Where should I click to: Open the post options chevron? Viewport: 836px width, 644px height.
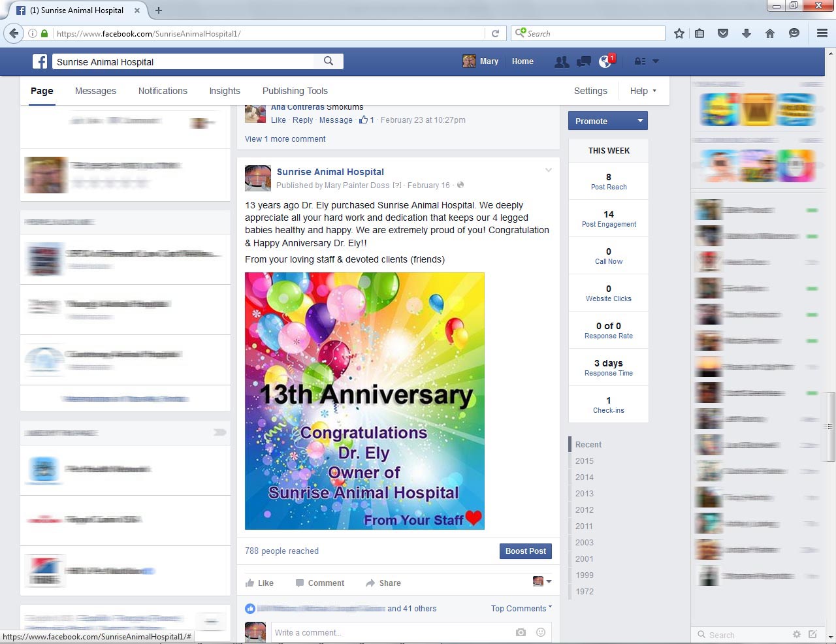coord(549,170)
